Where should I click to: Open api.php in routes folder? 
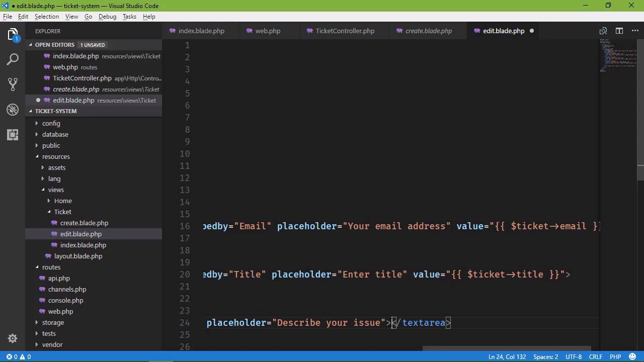point(59,278)
